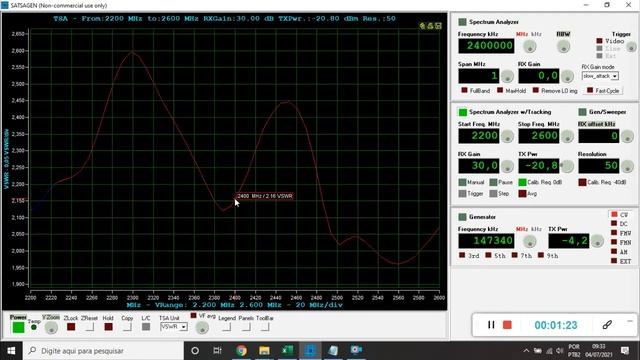Toggle the Avg indicator
640x360 pixels.
[522, 194]
